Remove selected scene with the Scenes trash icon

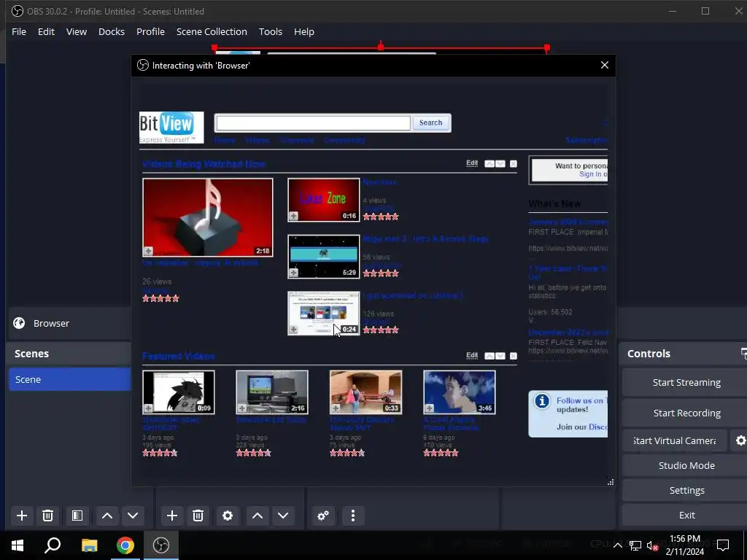pyautogui.click(x=47, y=516)
